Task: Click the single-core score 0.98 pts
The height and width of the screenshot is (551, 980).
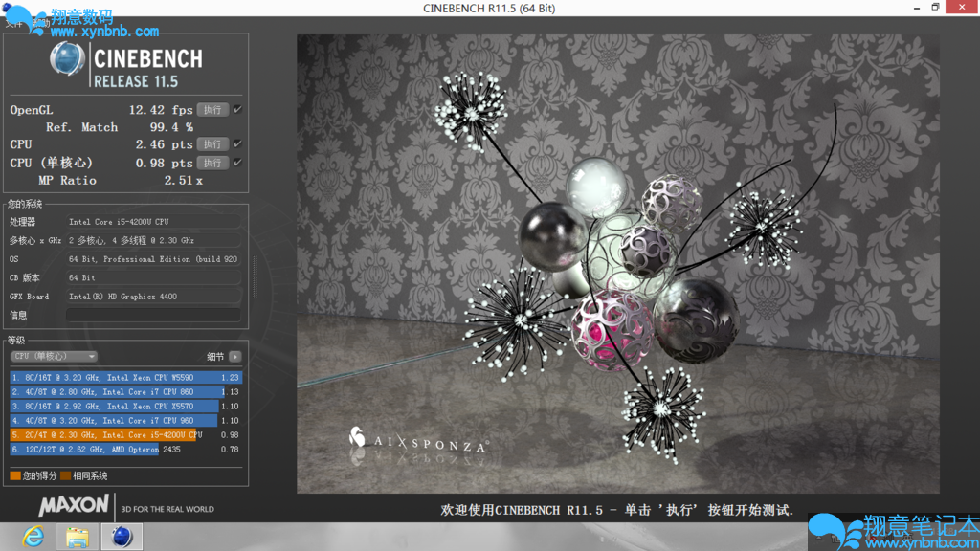Action: 164,163
